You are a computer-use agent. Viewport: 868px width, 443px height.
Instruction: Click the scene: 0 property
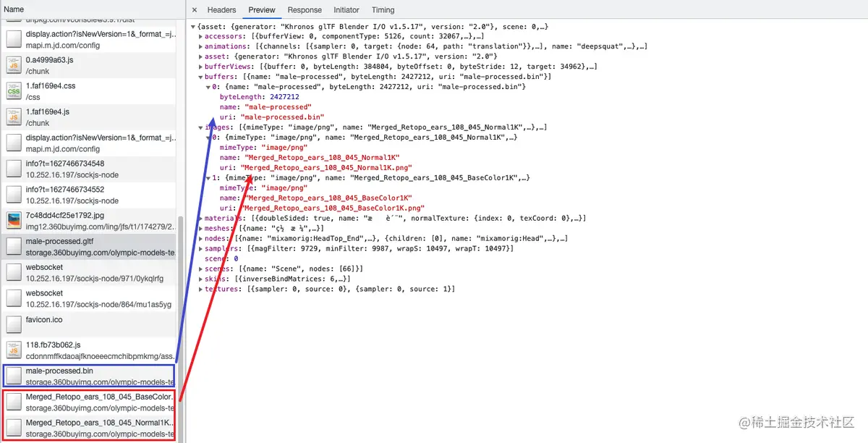click(221, 258)
